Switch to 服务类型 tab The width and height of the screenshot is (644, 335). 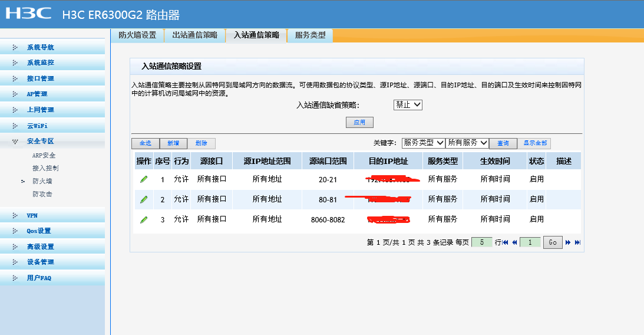coord(310,35)
